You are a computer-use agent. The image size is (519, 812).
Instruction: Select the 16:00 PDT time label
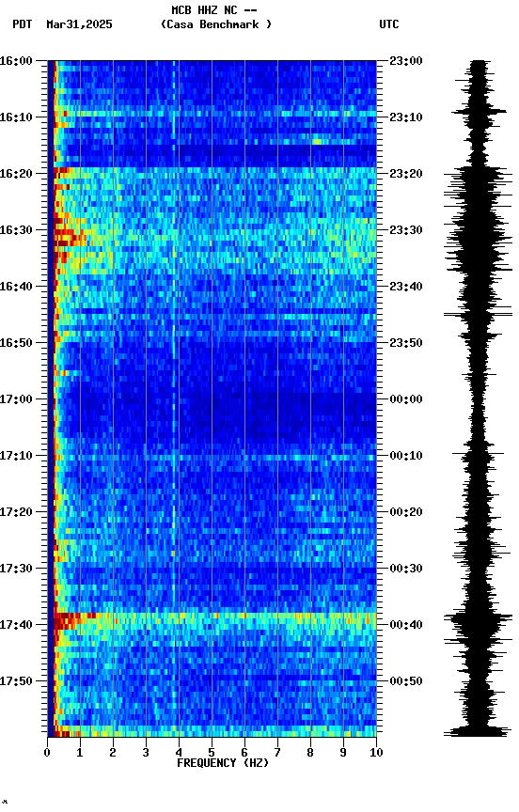click(16, 61)
